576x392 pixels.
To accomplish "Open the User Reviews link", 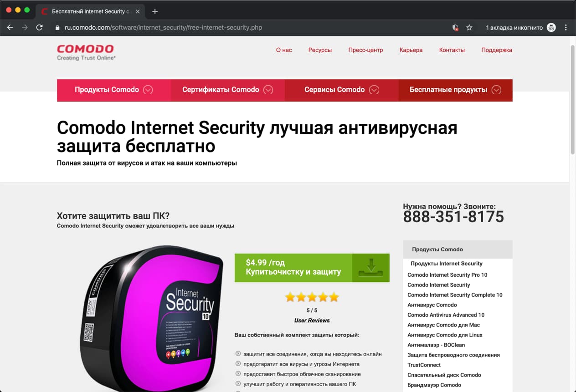I will pos(312,321).
